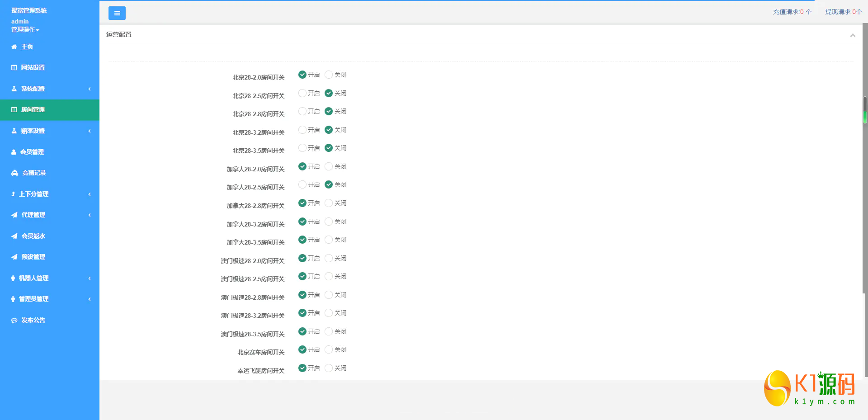Open the admin 管理操作 dropdown
Screen dimensions: 868x420
click(25, 29)
